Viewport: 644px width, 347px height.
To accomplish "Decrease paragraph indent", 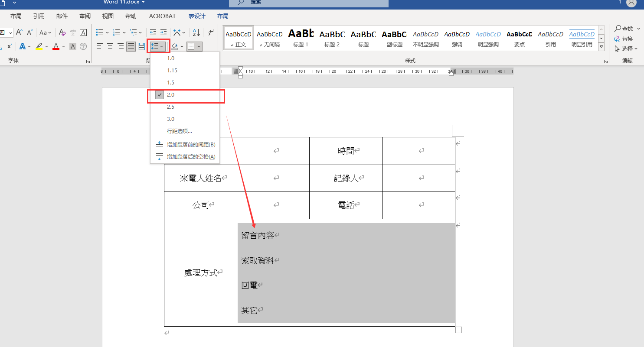I will coord(153,32).
